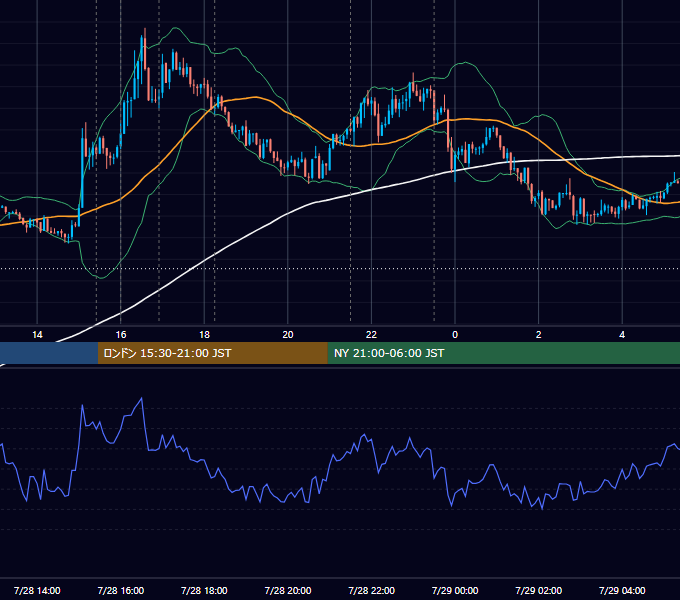Click the 7/28 16:00 date label
The image size is (680, 600).
click(x=121, y=590)
